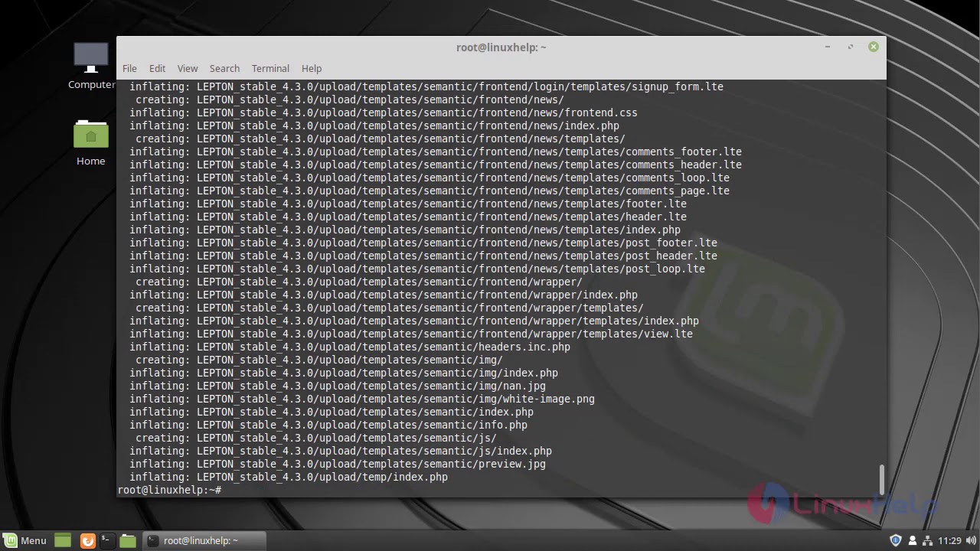980x551 pixels.
Task: Click the line ending with templates/view.lte
Action: pyautogui.click(x=411, y=334)
